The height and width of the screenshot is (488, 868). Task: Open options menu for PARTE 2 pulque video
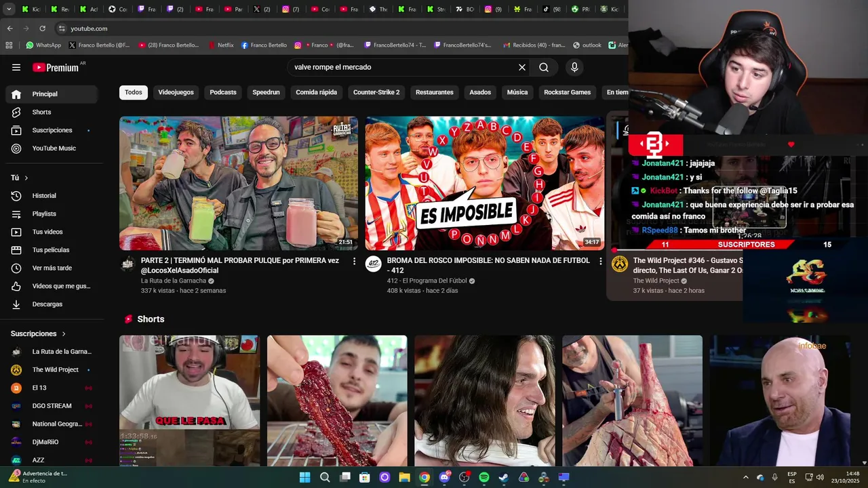[354, 261]
